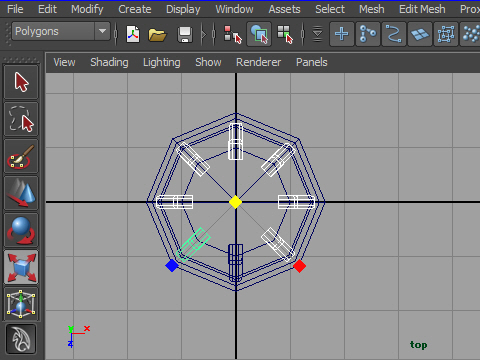This screenshot has height=360, width=480.
Task: Open the Modify menu
Action: point(87,9)
